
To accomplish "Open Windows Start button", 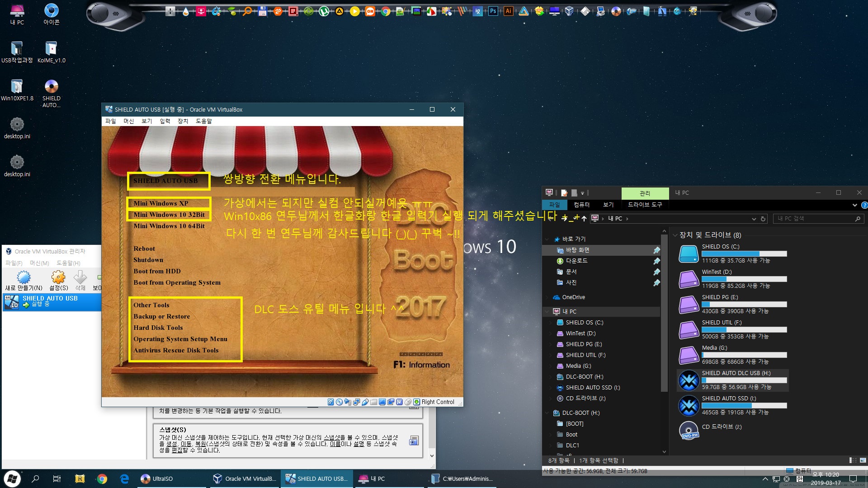I will click(12, 479).
